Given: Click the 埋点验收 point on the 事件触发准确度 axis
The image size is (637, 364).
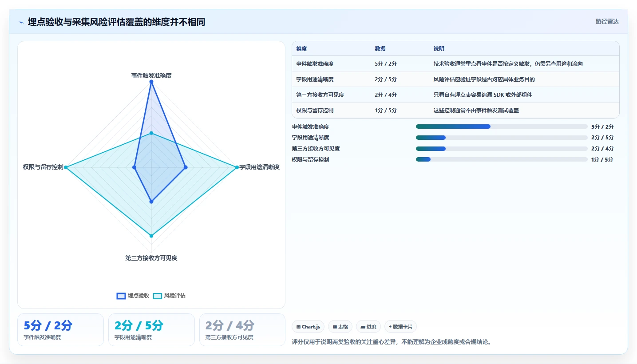Looking at the screenshot, I should [x=151, y=82].
